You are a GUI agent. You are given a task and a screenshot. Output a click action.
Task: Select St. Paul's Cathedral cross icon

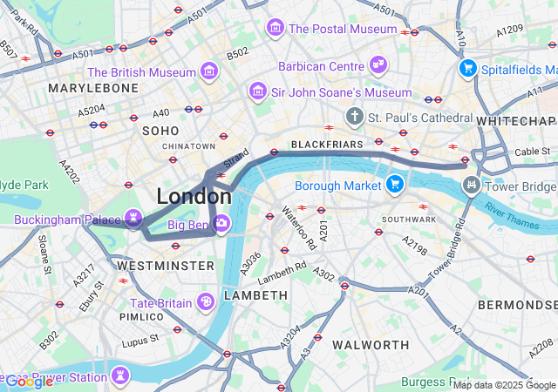[355, 117]
